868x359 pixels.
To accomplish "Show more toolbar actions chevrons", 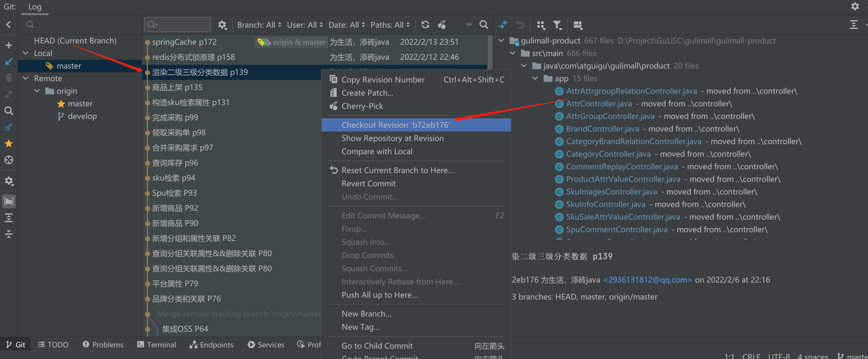I will point(469,25).
